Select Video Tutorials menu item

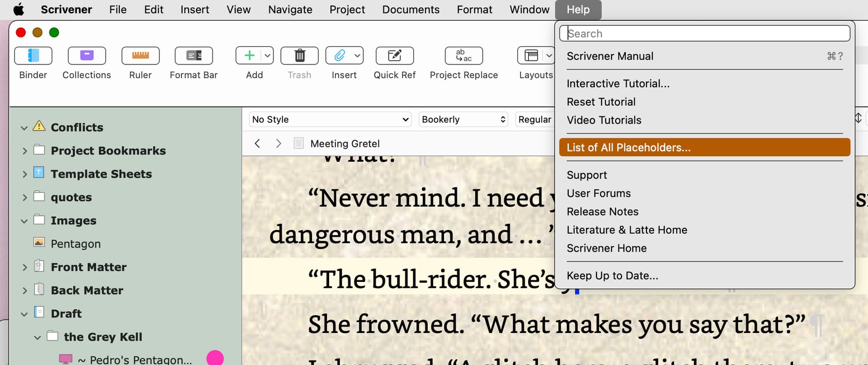(x=705, y=120)
